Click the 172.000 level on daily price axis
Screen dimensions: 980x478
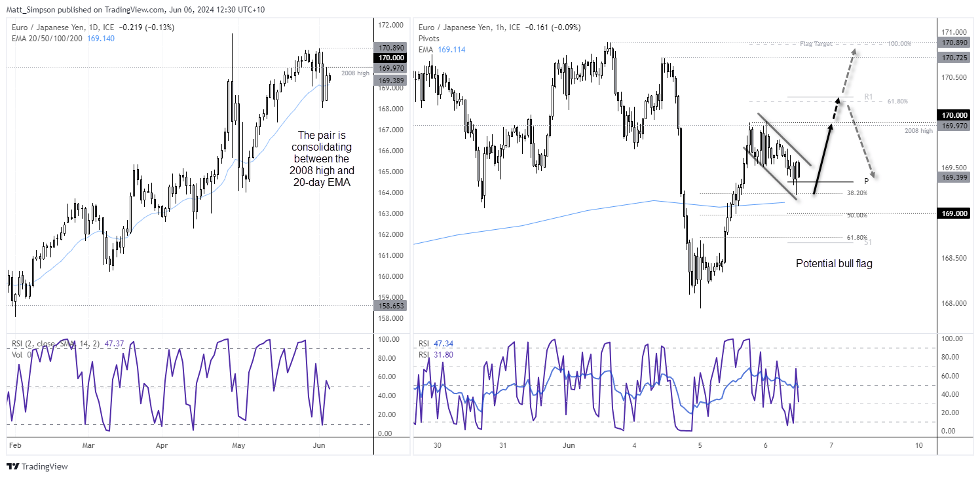(x=390, y=25)
